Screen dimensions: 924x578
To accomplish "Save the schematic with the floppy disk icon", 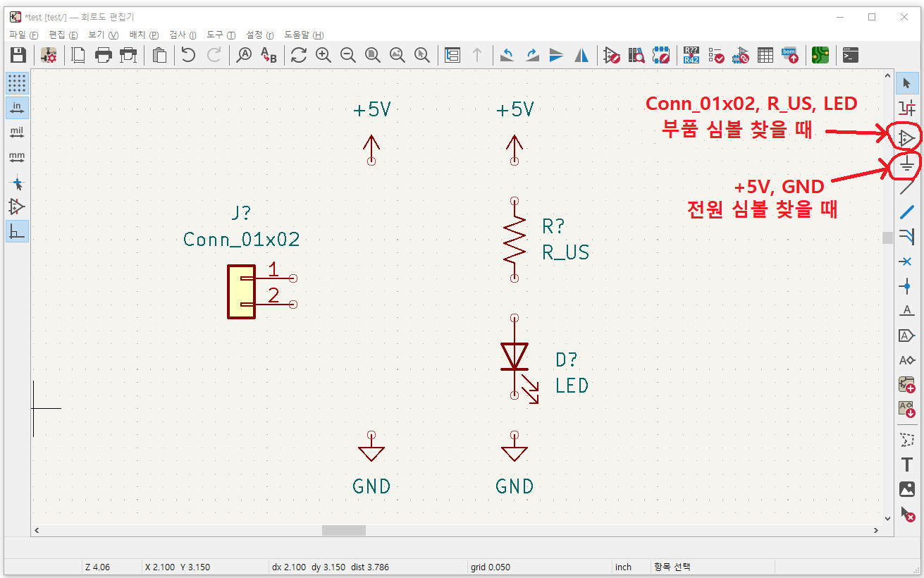I will click(18, 55).
